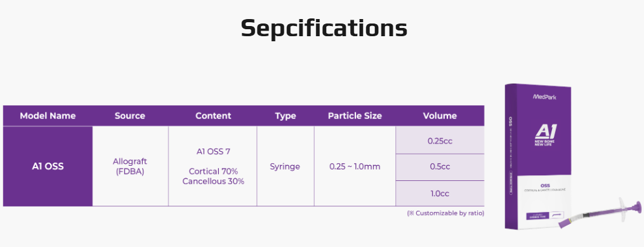
Task: Select the Model Name column header
Action: [x=48, y=116]
